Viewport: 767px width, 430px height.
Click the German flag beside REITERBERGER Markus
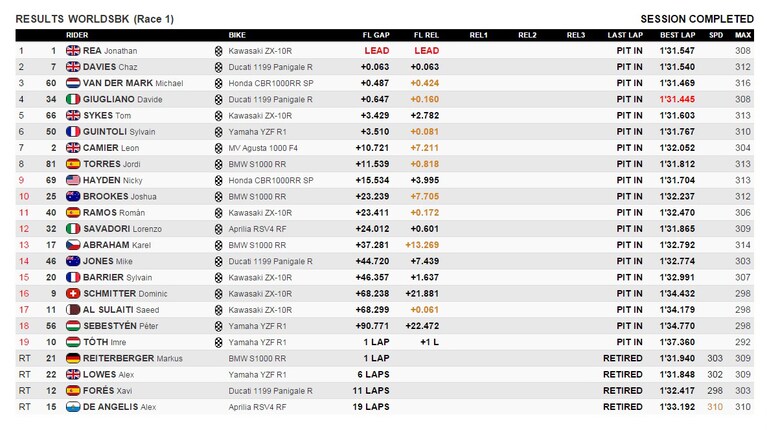click(x=73, y=358)
